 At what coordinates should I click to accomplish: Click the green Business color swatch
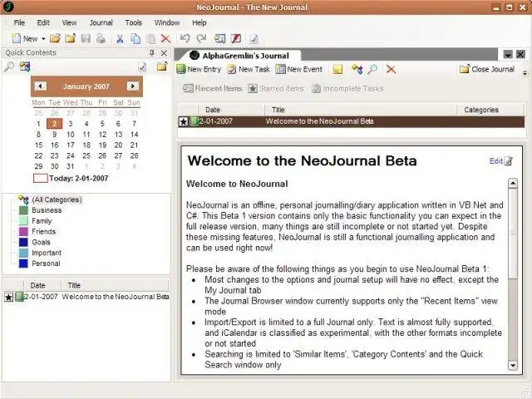[x=23, y=210]
